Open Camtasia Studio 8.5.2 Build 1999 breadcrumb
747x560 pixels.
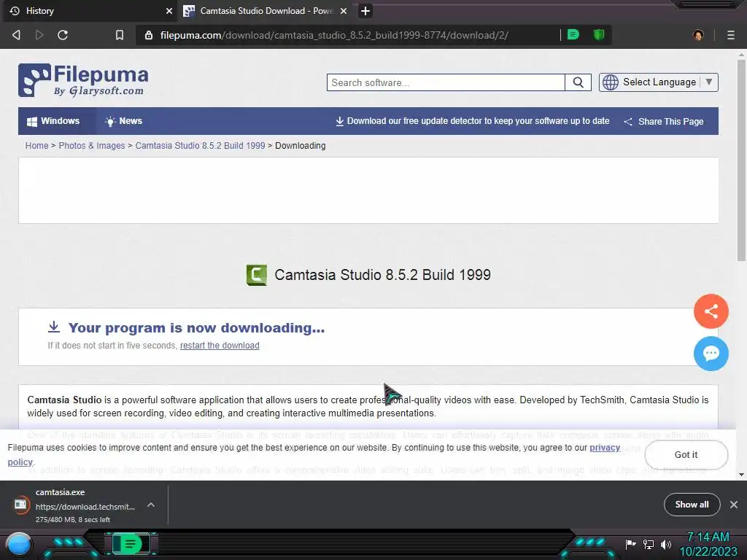coord(200,146)
